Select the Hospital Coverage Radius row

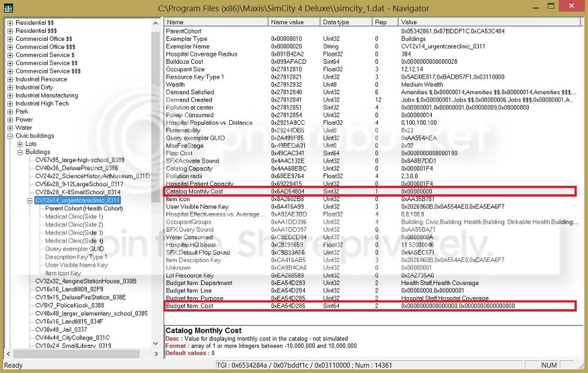[x=372, y=54]
